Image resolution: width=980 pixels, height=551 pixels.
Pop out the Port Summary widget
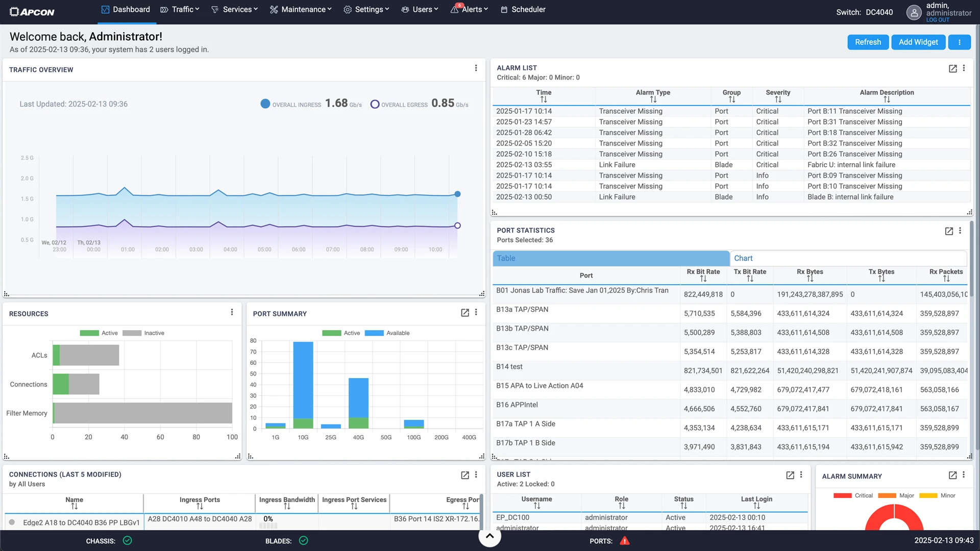click(464, 313)
